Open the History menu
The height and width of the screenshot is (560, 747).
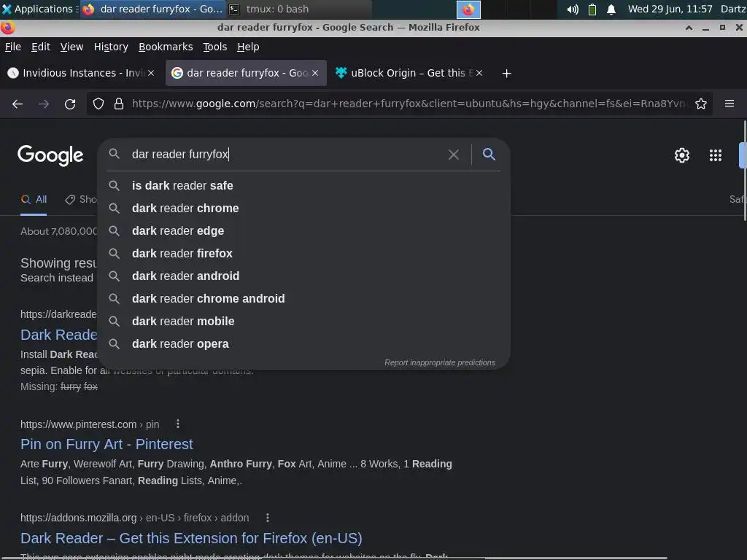tap(111, 47)
